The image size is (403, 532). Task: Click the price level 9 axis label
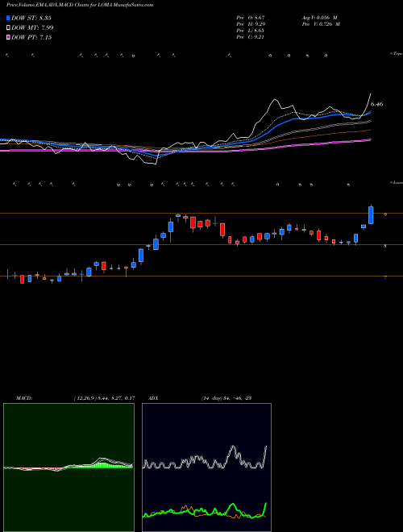click(x=385, y=214)
